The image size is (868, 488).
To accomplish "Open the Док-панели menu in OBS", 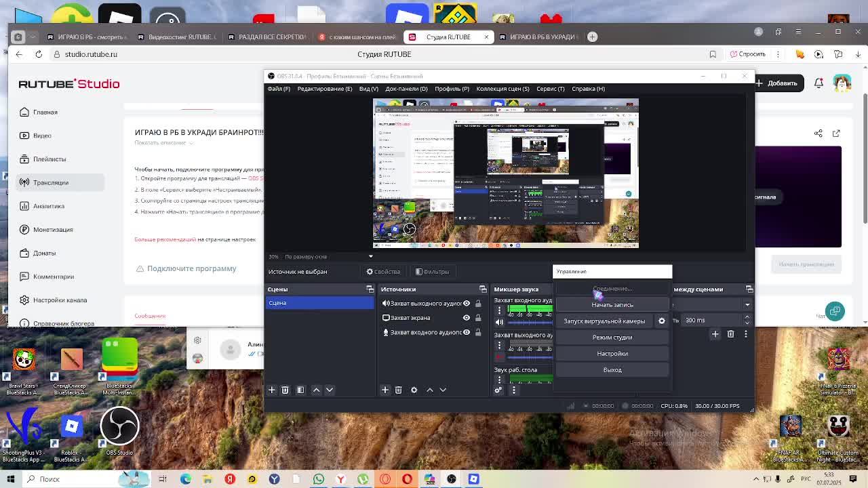I will (x=406, y=89).
